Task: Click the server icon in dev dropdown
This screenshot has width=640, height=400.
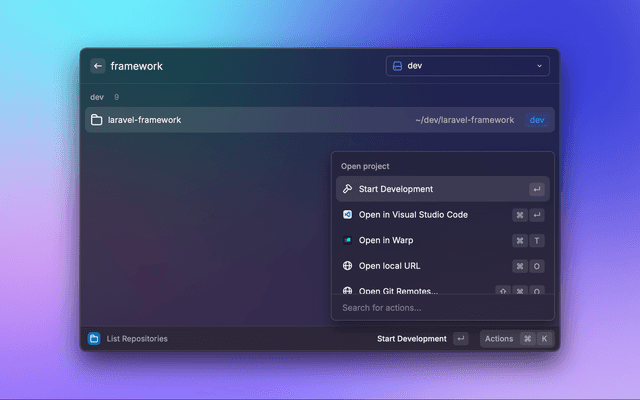Action: tap(397, 66)
